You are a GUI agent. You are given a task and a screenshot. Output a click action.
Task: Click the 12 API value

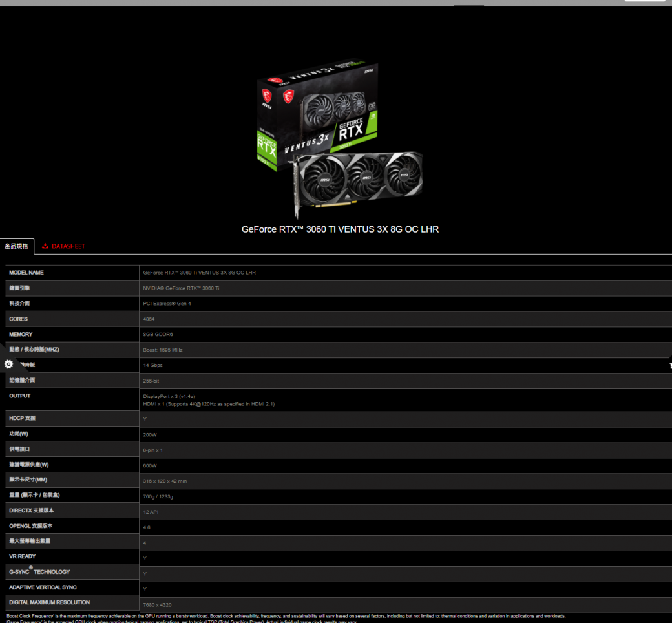click(151, 512)
